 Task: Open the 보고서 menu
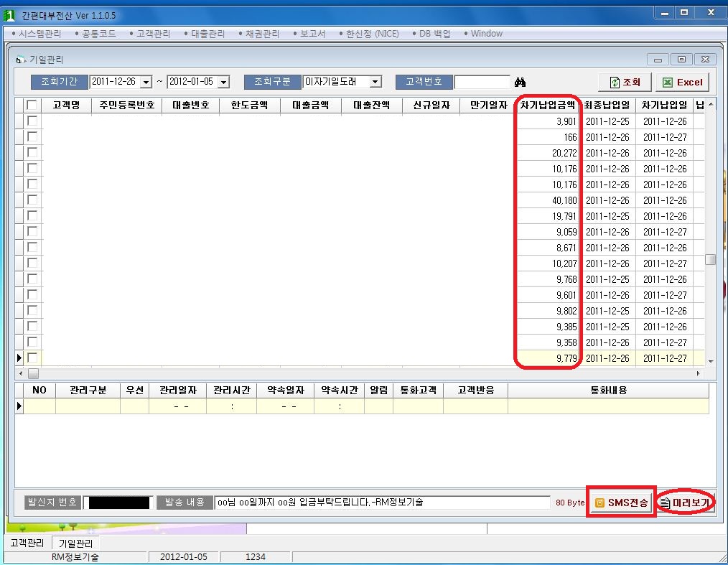[x=312, y=34]
